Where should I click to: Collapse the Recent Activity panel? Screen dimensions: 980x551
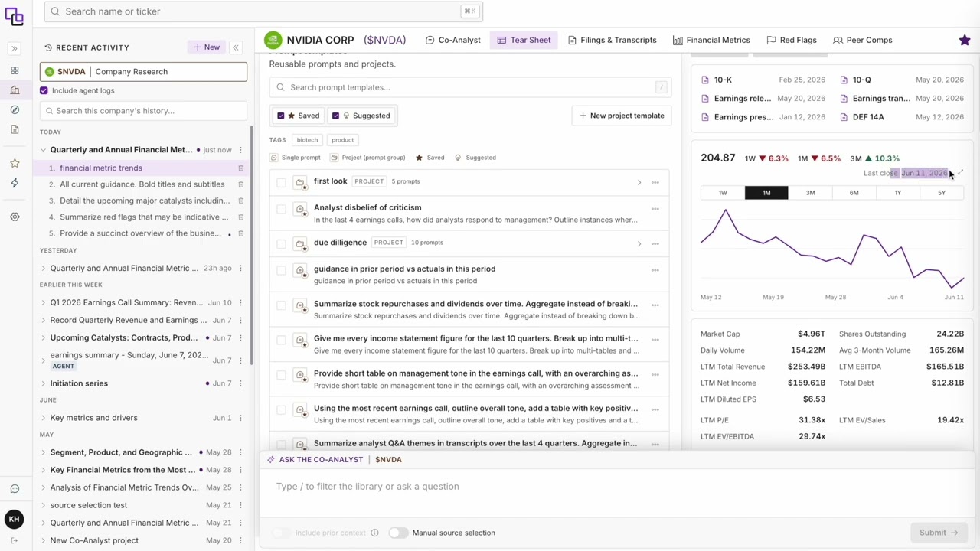point(236,47)
